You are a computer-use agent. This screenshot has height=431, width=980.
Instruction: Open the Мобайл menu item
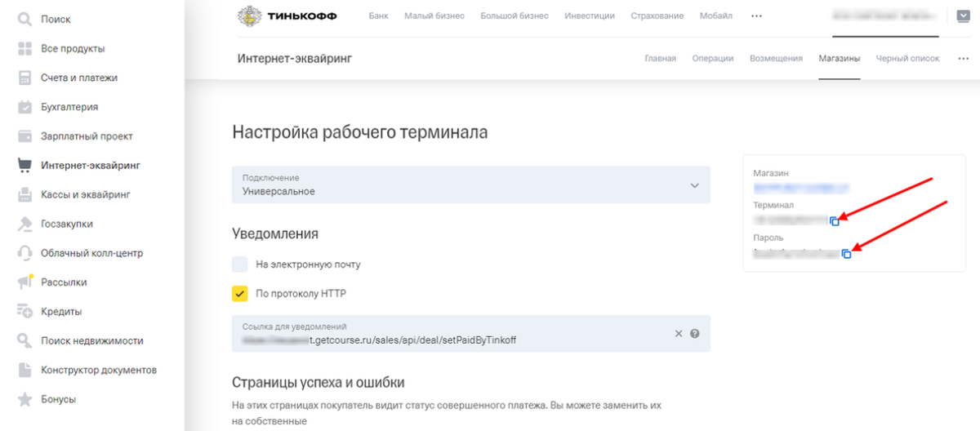pos(716,16)
